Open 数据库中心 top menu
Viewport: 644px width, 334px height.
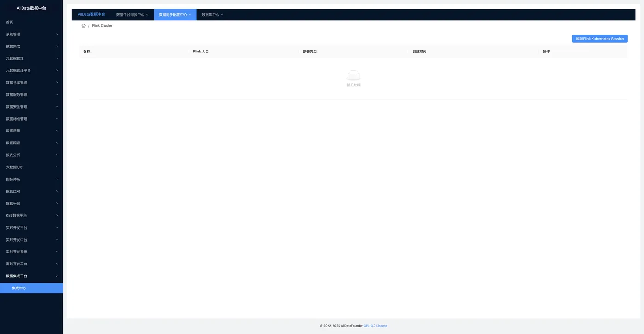[213, 15]
